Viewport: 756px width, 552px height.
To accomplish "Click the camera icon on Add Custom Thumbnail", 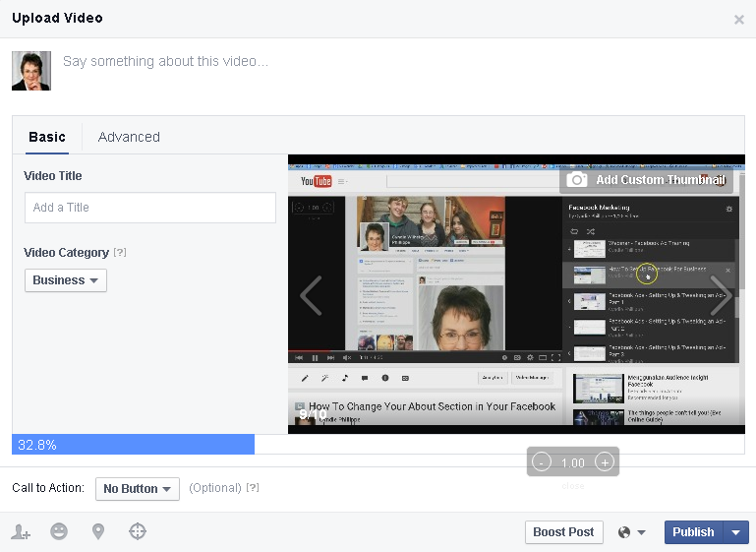I will [x=577, y=180].
